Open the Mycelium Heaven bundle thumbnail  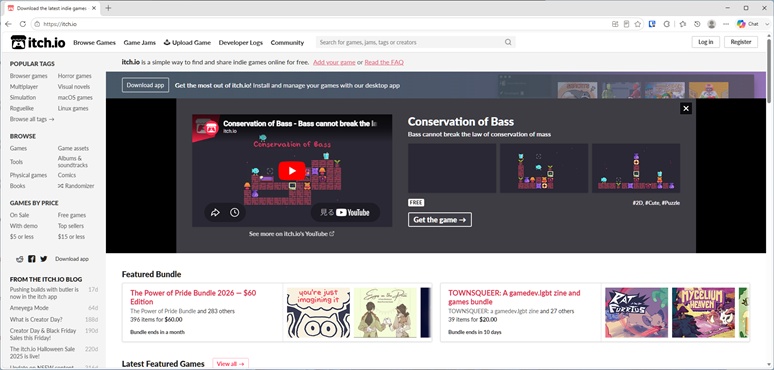point(703,313)
